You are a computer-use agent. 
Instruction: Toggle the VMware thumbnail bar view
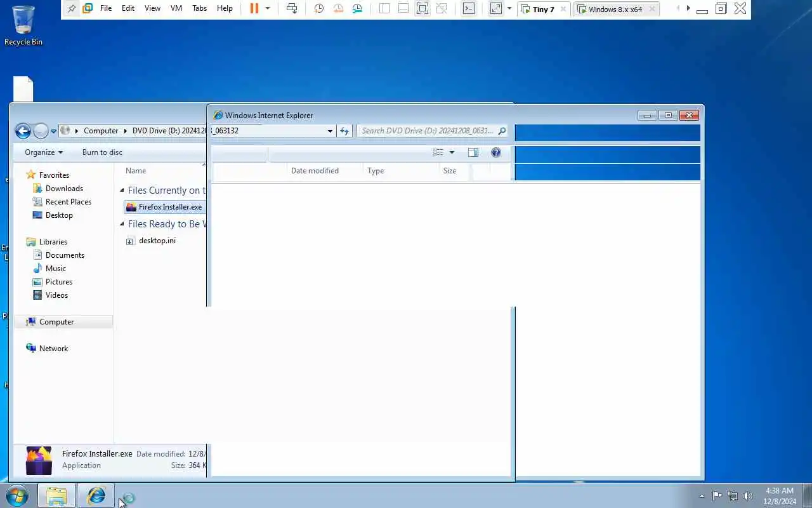coord(403,8)
